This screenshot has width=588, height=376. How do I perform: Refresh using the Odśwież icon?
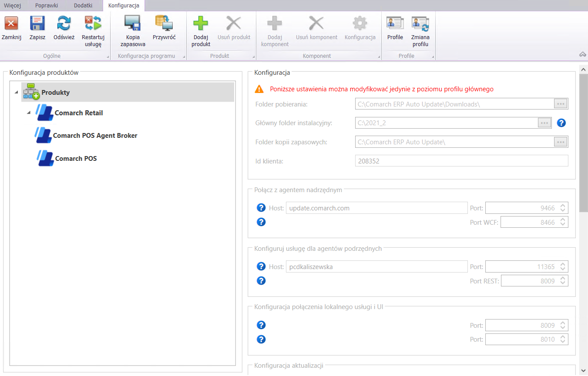64,23
